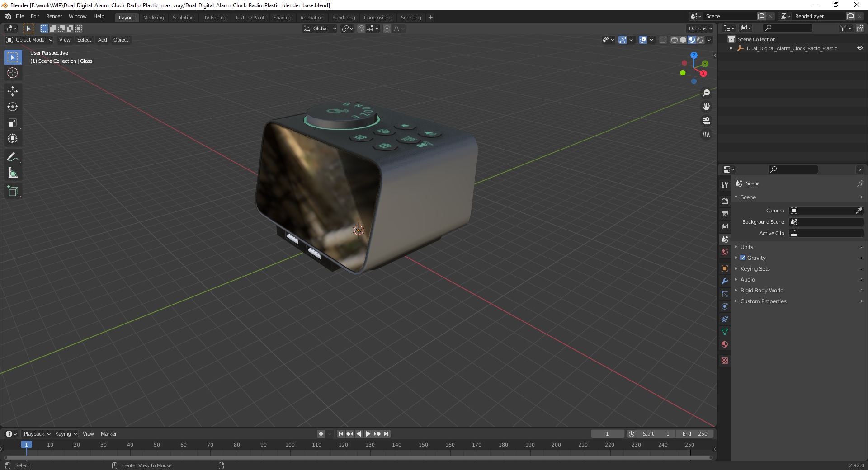Activate the Transform tool
This screenshot has width=868, height=470.
tap(13, 138)
